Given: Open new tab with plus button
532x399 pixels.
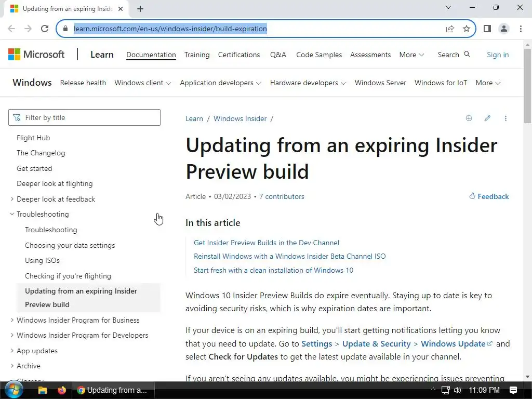Looking at the screenshot, I should pos(140,9).
